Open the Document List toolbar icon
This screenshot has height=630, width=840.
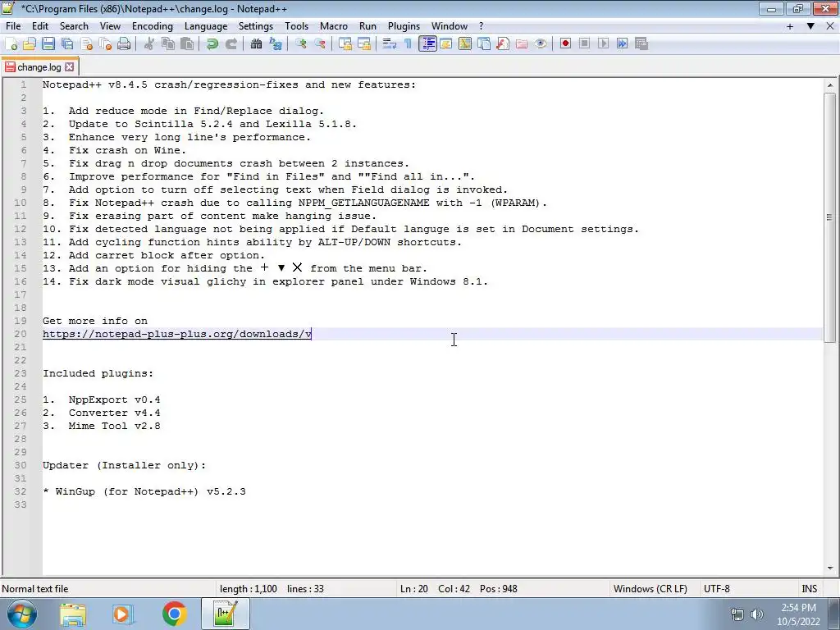[484, 44]
